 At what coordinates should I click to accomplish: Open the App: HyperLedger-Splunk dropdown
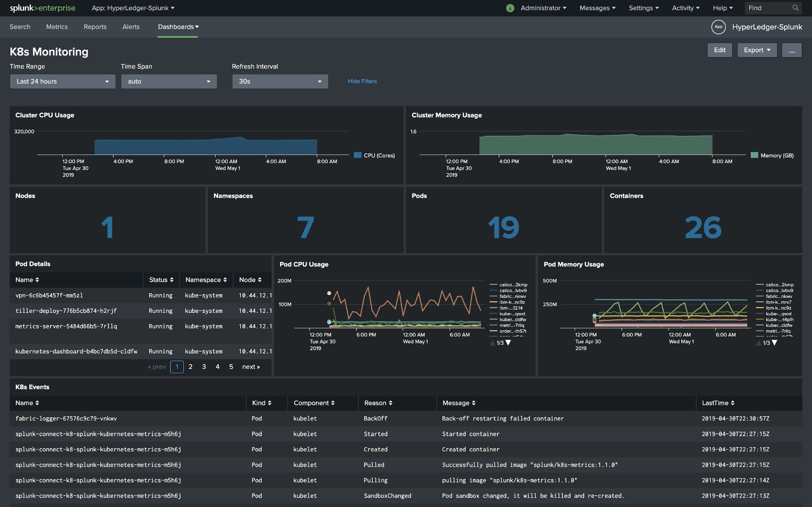coord(133,8)
